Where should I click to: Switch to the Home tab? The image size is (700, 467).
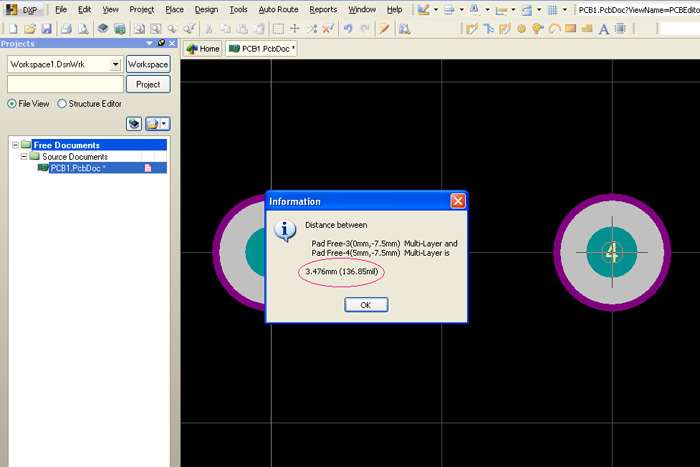coord(203,48)
